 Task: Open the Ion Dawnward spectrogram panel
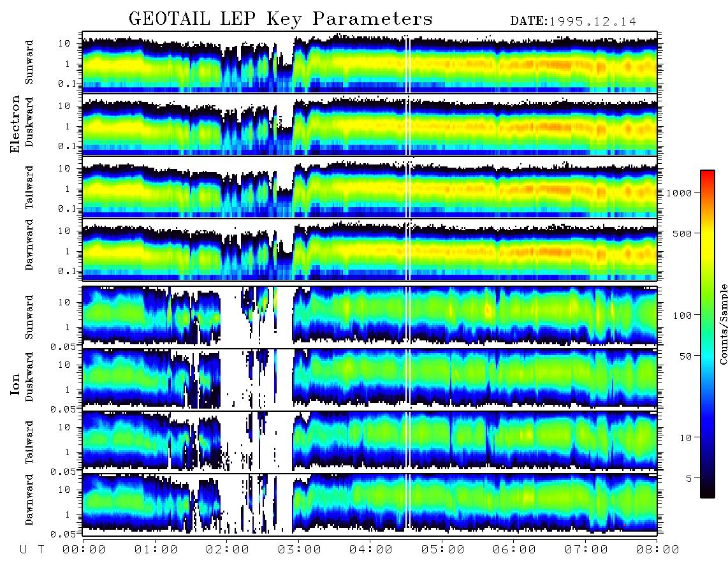370,504
